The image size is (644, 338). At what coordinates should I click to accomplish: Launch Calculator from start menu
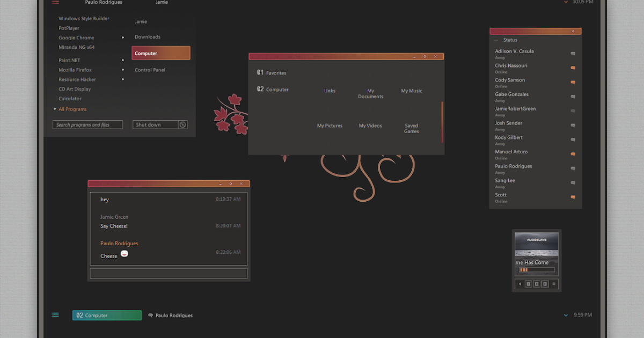(x=70, y=99)
